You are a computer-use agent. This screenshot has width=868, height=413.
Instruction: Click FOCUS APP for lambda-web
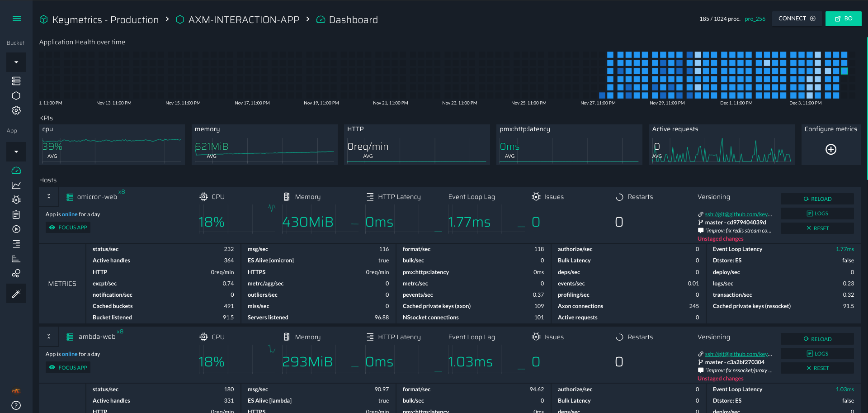click(x=68, y=368)
